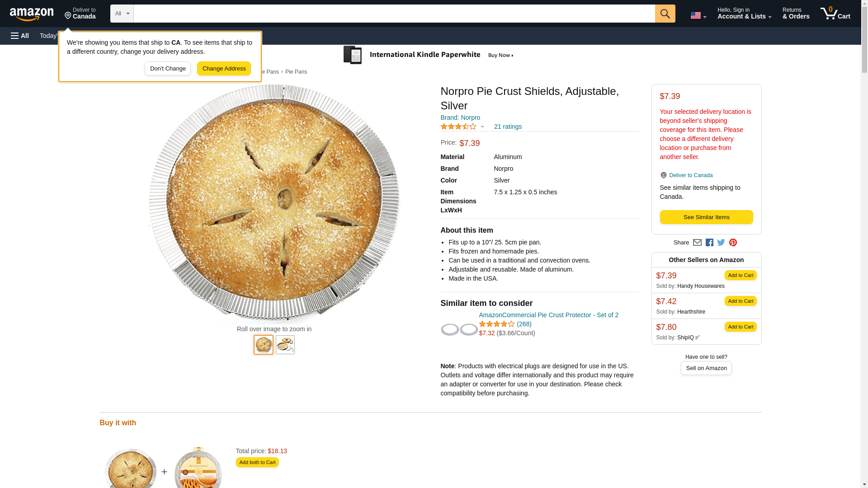This screenshot has height=488, width=868.
Task: Expand the star rating breakdown popover
Action: pos(482,127)
